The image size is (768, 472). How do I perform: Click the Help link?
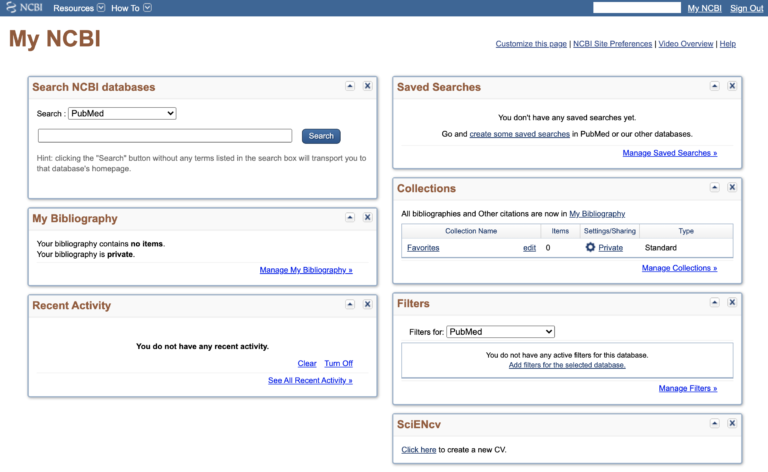pyautogui.click(x=727, y=44)
